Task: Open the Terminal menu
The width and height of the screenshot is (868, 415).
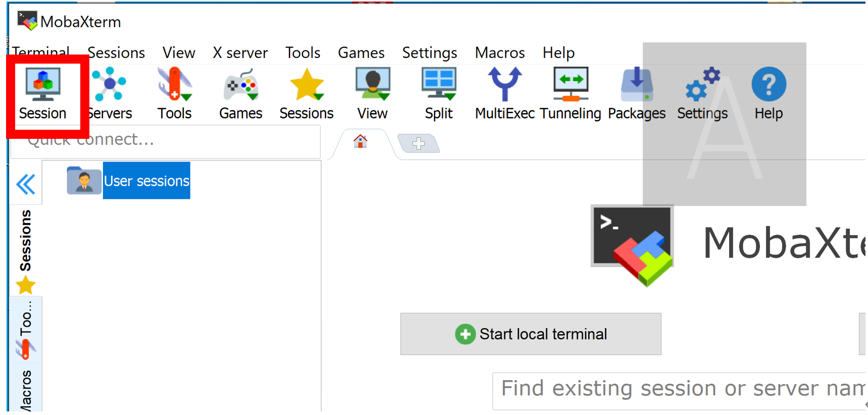Action: (41, 53)
